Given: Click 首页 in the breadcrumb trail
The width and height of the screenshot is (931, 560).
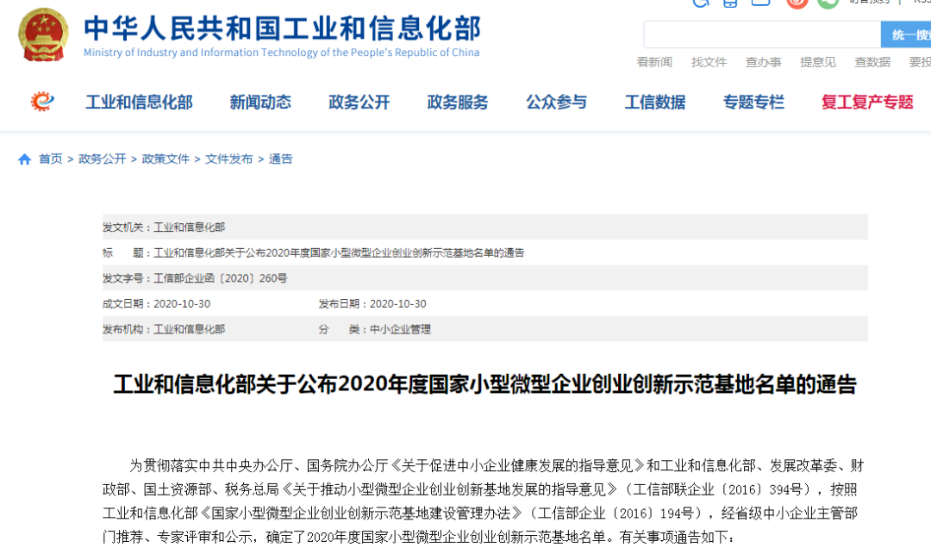Looking at the screenshot, I should pyautogui.click(x=51, y=159).
